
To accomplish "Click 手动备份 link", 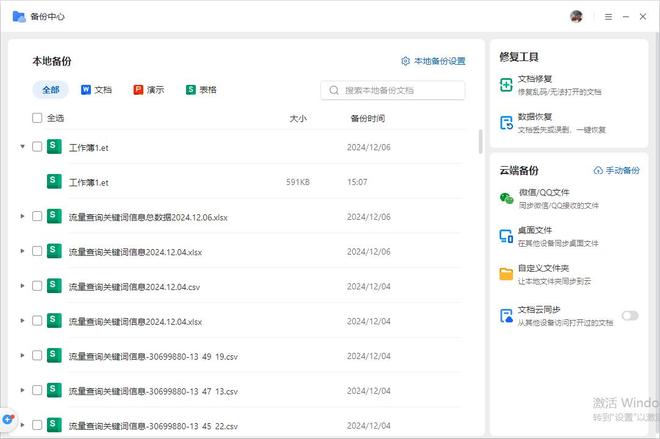I will pyautogui.click(x=617, y=170).
